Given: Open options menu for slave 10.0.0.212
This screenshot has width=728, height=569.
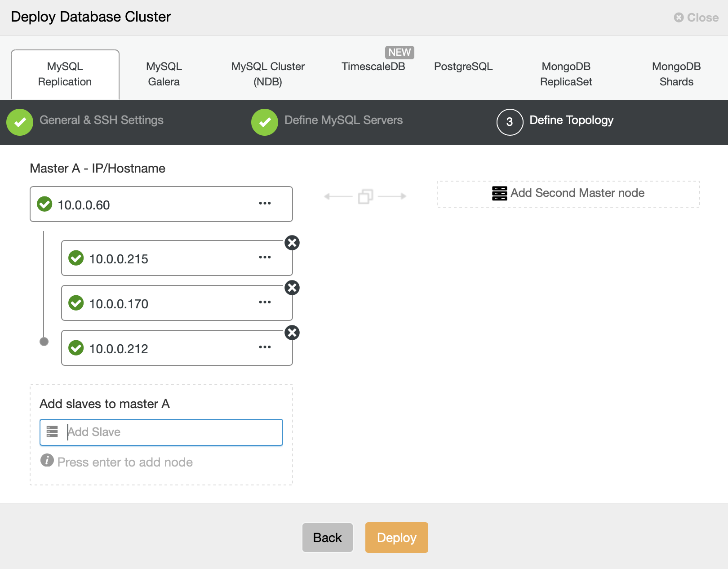Looking at the screenshot, I should click(x=265, y=347).
